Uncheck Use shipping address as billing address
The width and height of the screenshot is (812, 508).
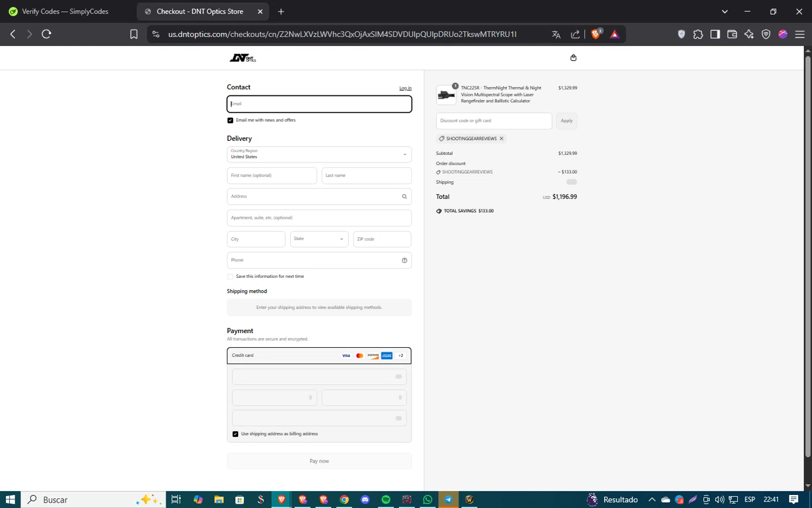pyautogui.click(x=235, y=434)
